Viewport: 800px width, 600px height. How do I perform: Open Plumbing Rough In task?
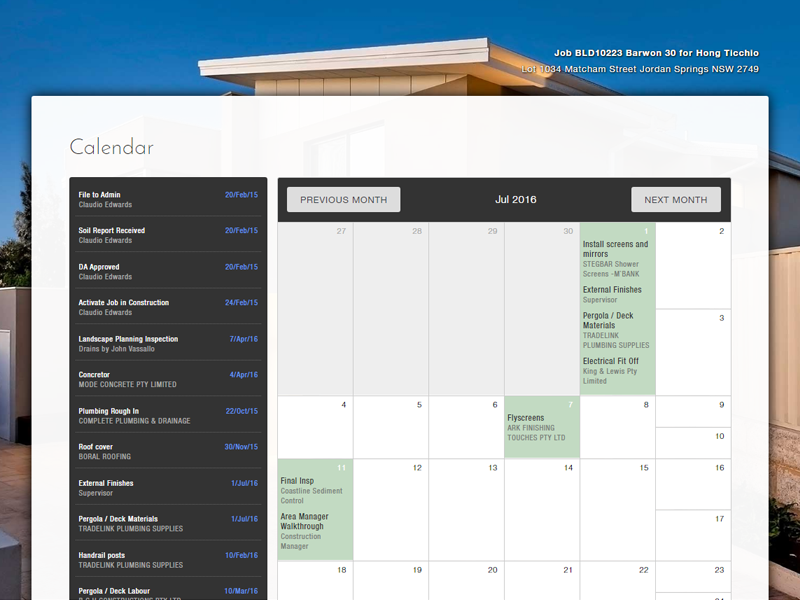tap(168, 416)
